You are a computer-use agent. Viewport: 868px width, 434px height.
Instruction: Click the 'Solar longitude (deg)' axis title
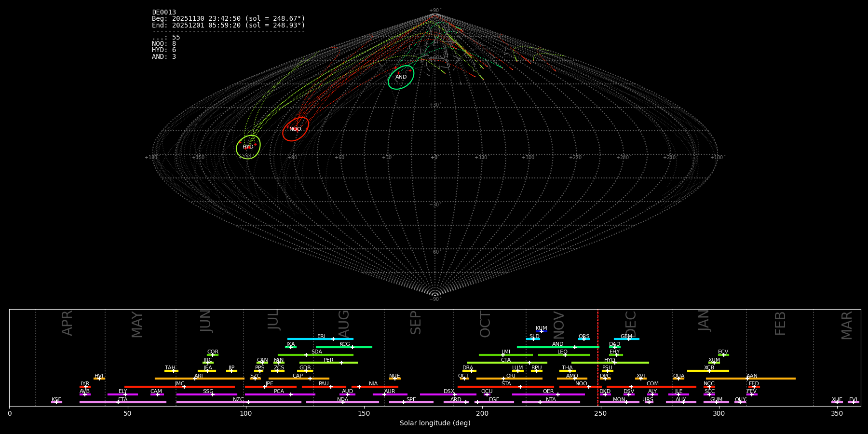point(435,423)
